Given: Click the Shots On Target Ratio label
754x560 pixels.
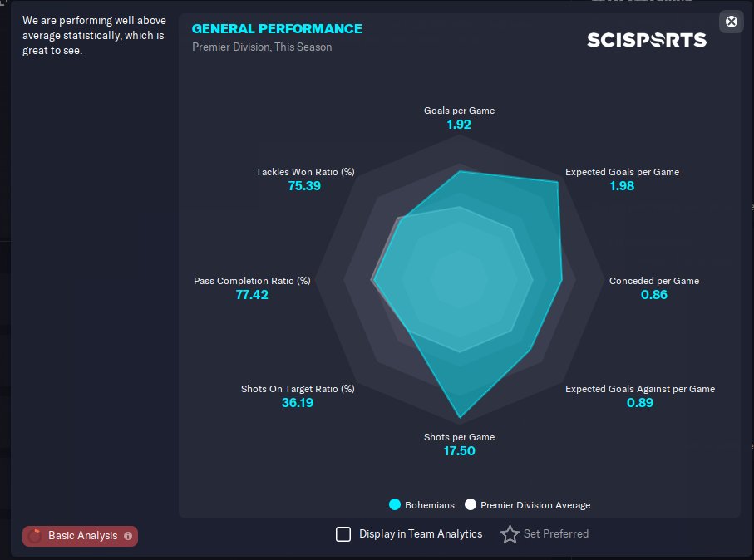Looking at the screenshot, I should [x=298, y=389].
